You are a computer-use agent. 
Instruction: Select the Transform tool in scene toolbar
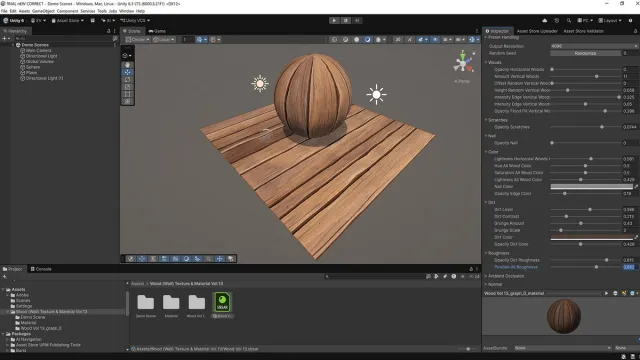click(x=127, y=101)
